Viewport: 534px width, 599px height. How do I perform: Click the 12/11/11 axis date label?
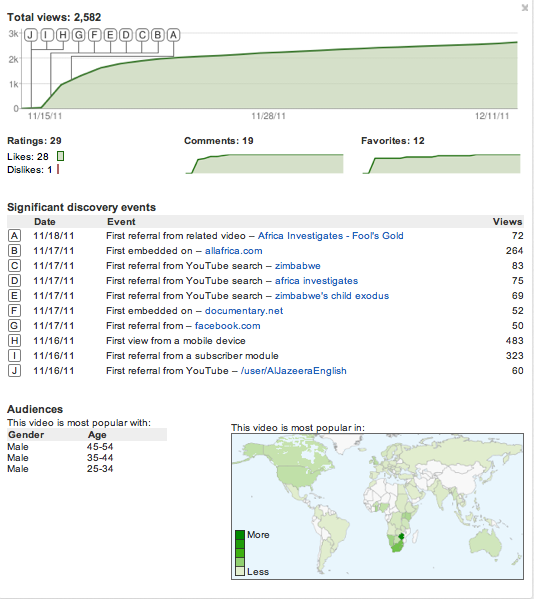point(492,116)
